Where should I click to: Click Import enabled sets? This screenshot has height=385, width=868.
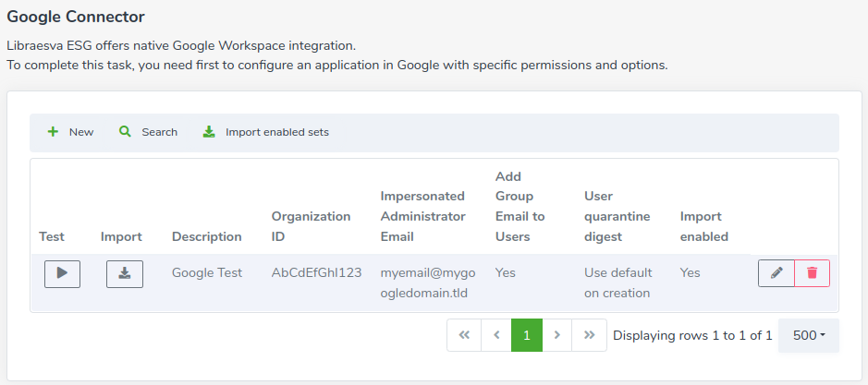[x=265, y=132]
